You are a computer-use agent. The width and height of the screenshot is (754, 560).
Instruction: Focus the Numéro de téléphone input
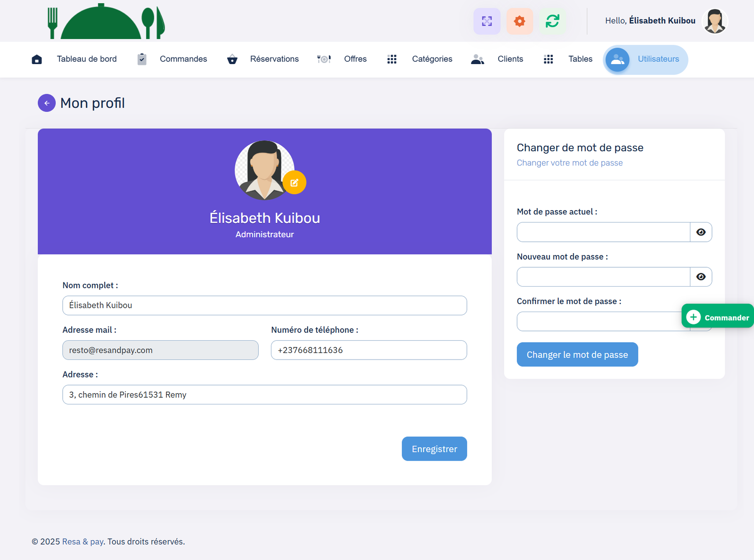369,350
